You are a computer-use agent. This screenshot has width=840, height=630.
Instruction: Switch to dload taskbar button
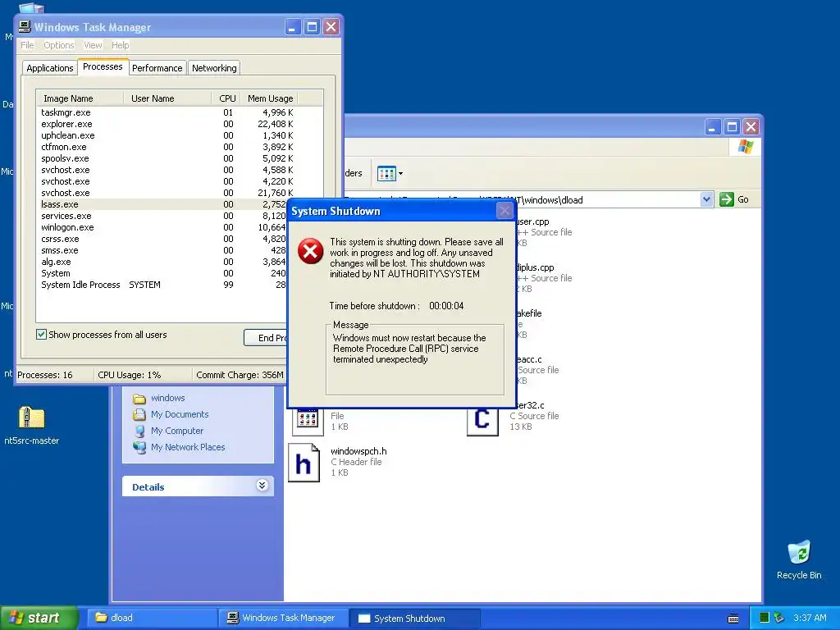tap(153, 618)
